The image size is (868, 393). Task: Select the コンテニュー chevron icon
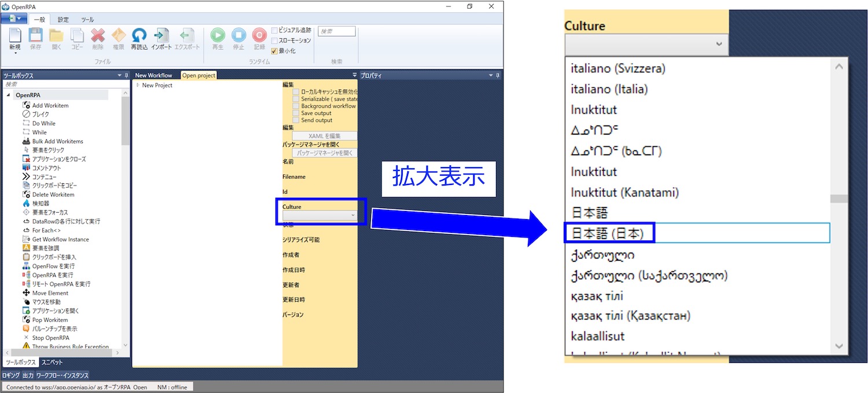(x=26, y=177)
